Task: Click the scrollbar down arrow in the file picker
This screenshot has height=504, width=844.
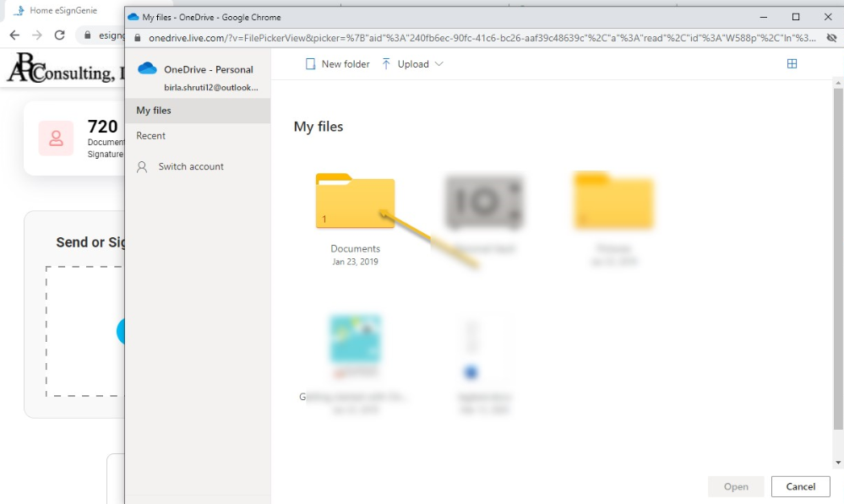Action: (838, 463)
